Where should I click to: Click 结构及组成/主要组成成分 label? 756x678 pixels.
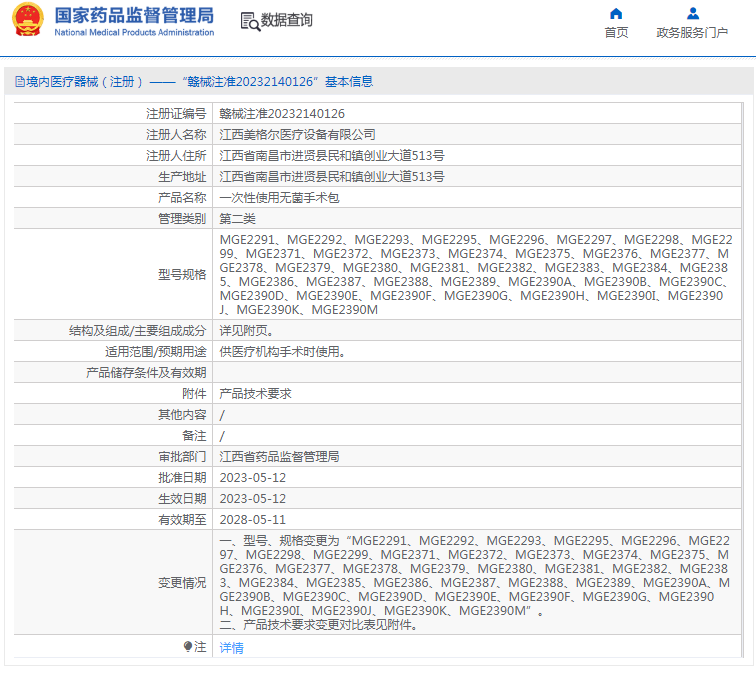(137, 331)
